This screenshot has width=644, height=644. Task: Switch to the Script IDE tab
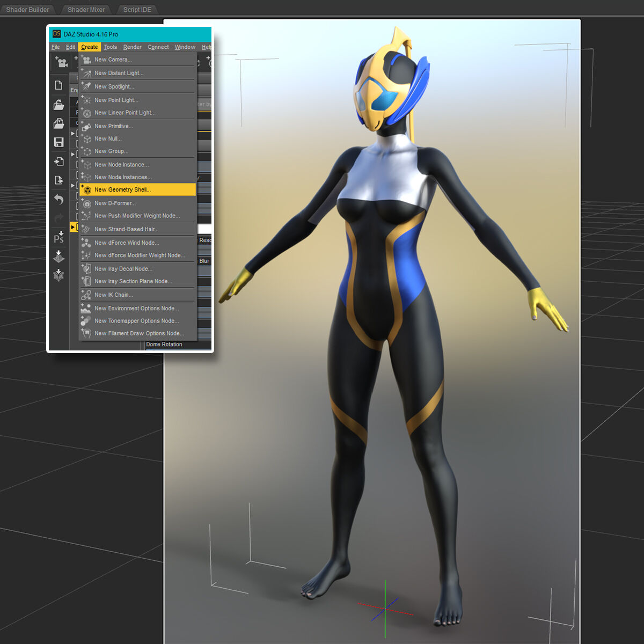click(x=137, y=9)
